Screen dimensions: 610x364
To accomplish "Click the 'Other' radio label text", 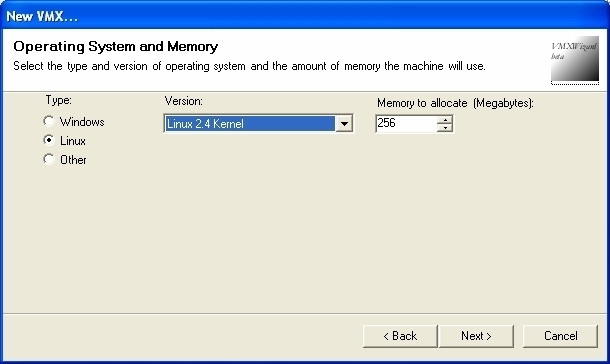I will point(73,159).
